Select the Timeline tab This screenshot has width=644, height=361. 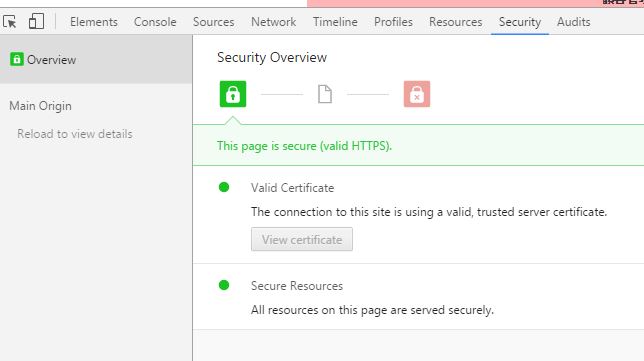pos(335,22)
